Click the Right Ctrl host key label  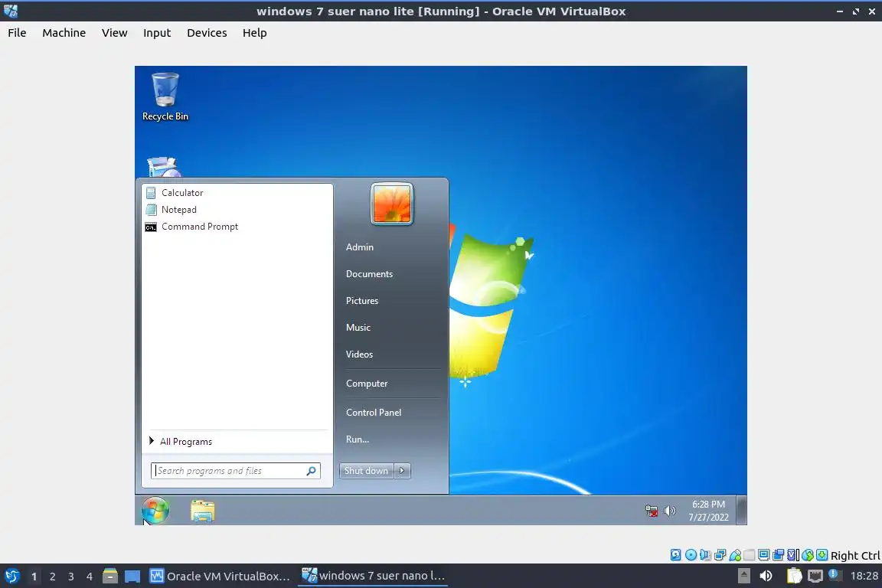[x=855, y=555]
